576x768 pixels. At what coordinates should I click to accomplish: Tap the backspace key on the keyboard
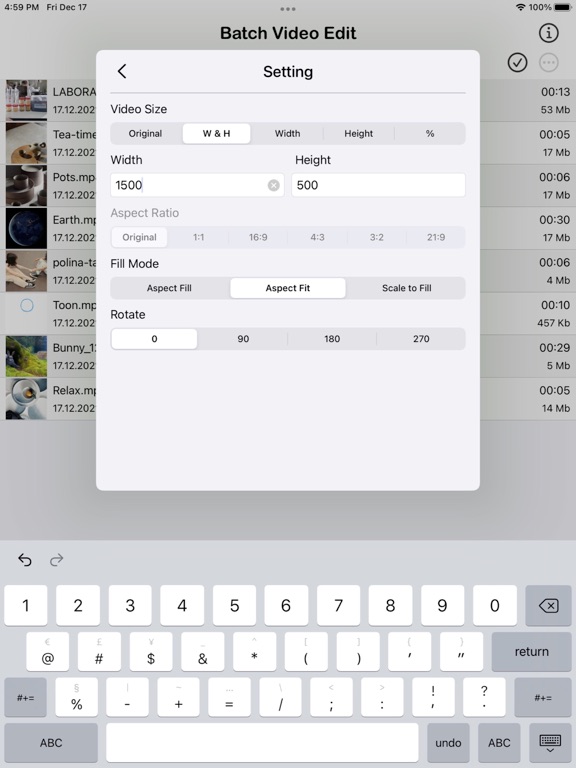point(548,605)
